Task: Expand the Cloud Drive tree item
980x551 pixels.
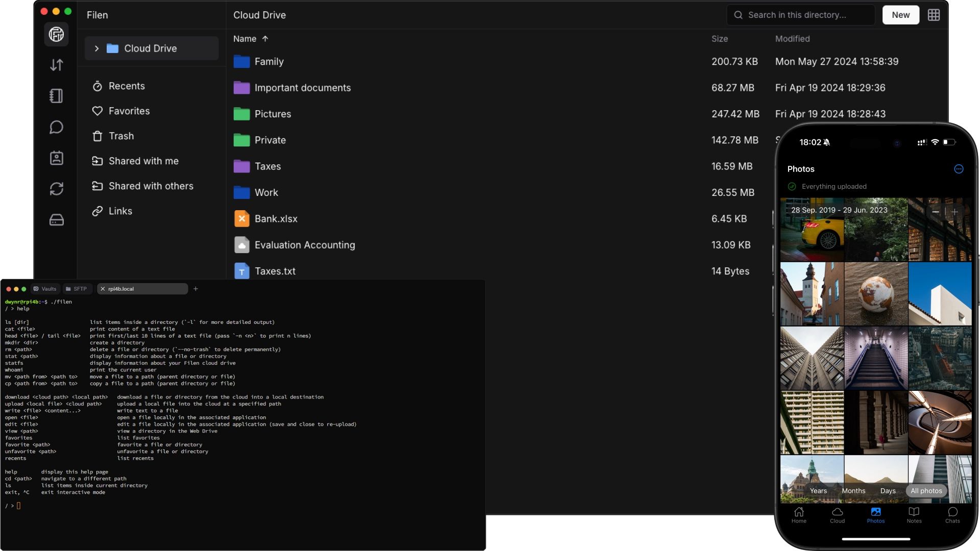Action: (96, 48)
